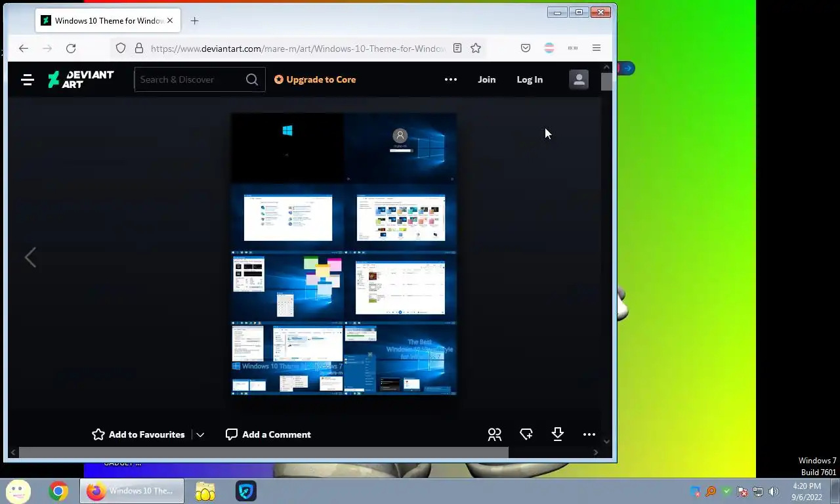Image resolution: width=840 pixels, height=504 pixels.
Task: Click the extension icon left of Firefox menu
Action: pyautogui.click(x=573, y=48)
